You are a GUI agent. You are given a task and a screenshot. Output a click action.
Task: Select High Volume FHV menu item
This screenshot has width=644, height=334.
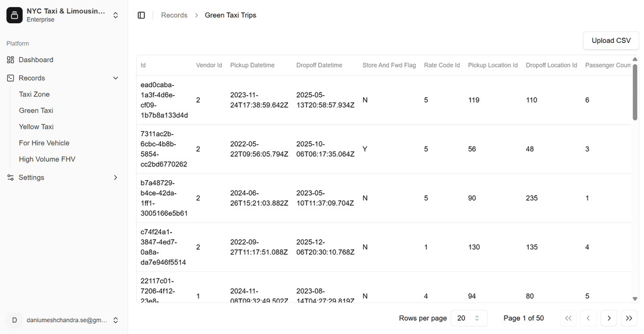tap(47, 159)
